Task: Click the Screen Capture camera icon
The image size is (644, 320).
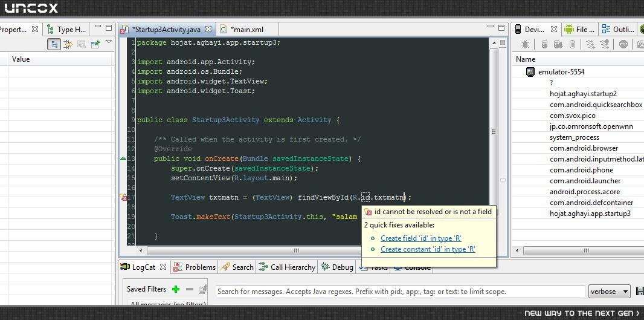Action: pyautogui.click(x=640, y=44)
